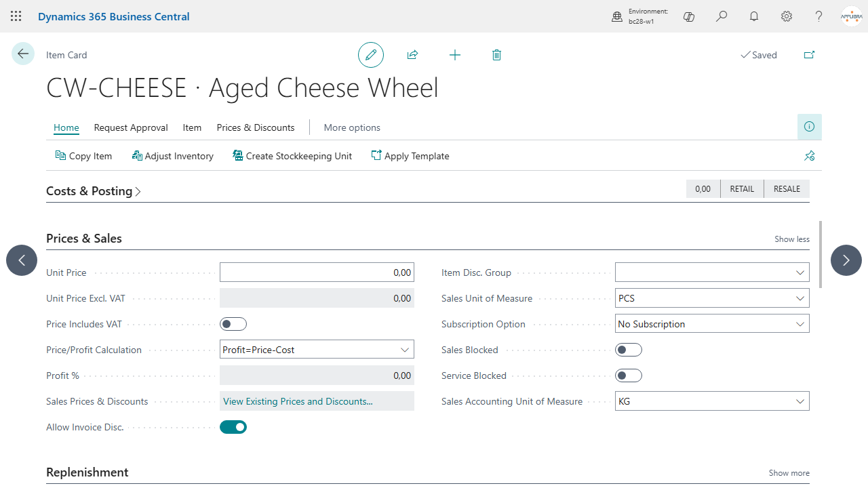Click the share icon

(x=412, y=55)
